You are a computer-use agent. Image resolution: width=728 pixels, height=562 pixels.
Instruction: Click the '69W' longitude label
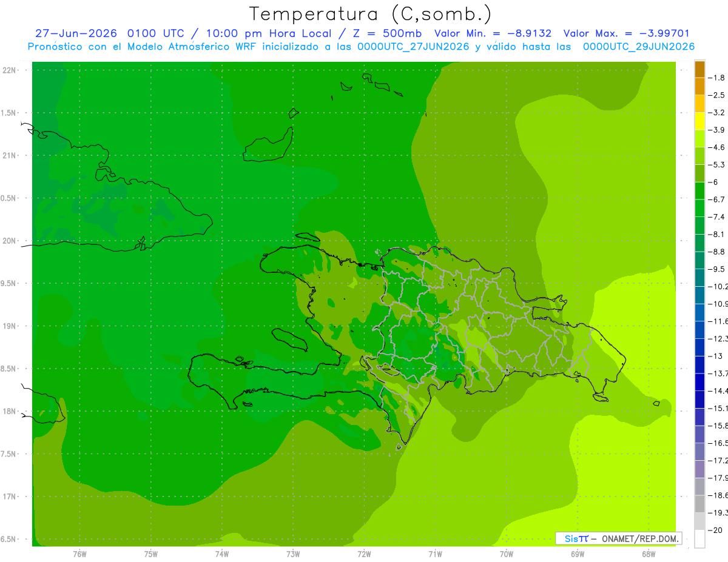(578, 554)
